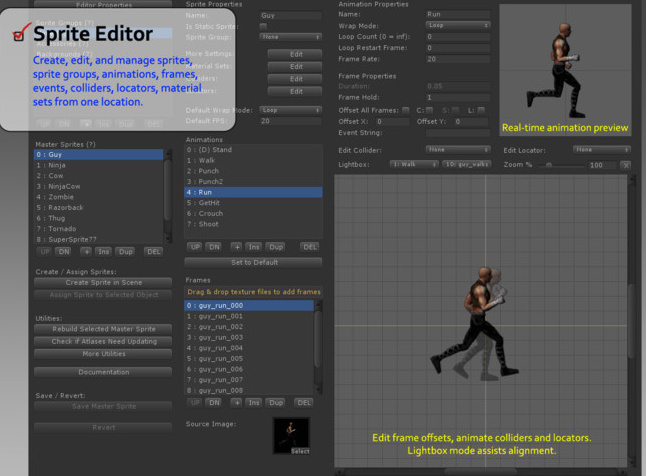Toggle the Offset All Frames checkbox
646x476 pixels.
[x=406, y=110]
